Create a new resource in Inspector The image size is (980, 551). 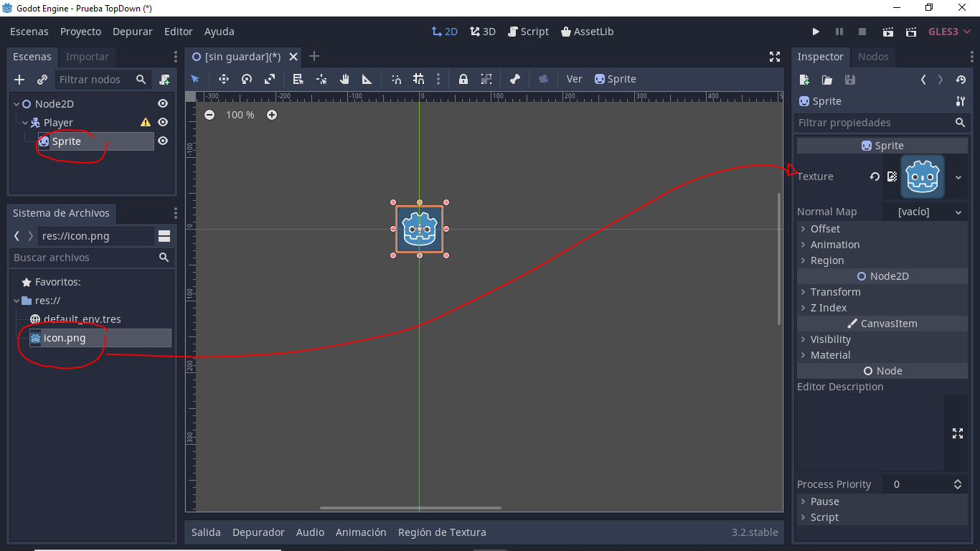(x=804, y=80)
